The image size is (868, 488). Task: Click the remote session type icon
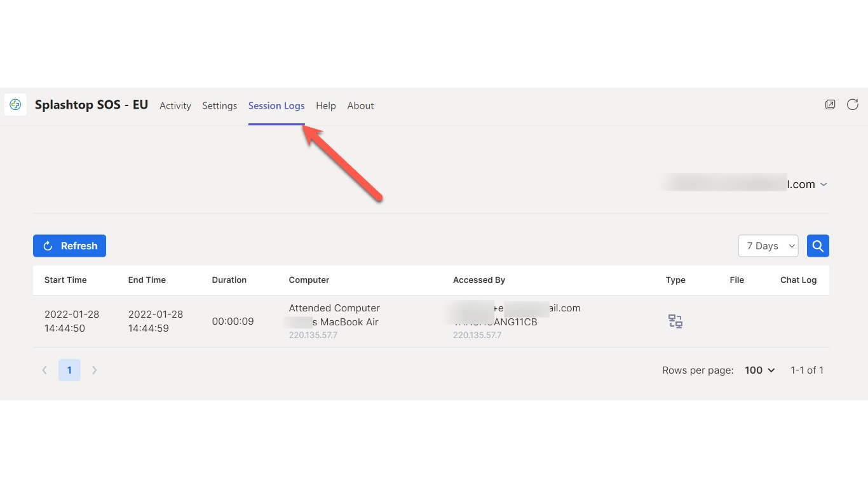(675, 322)
